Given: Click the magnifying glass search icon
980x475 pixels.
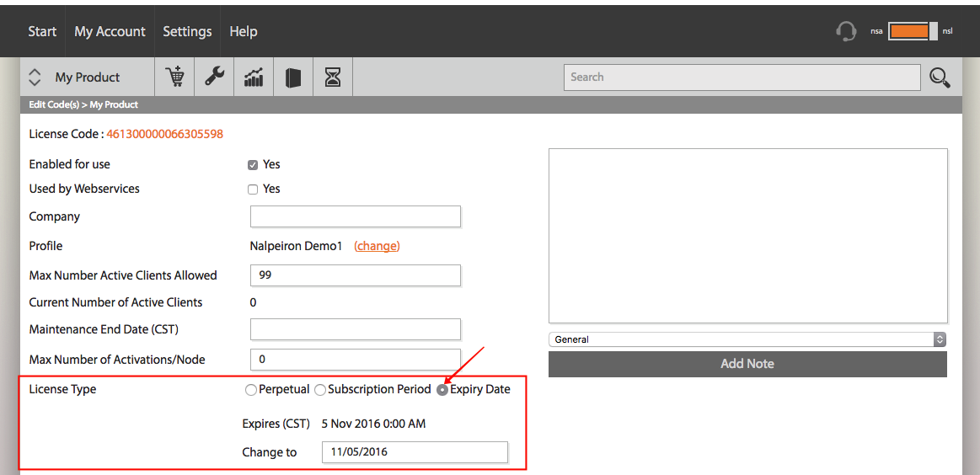Looking at the screenshot, I should pyautogui.click(x=940, y=77).
